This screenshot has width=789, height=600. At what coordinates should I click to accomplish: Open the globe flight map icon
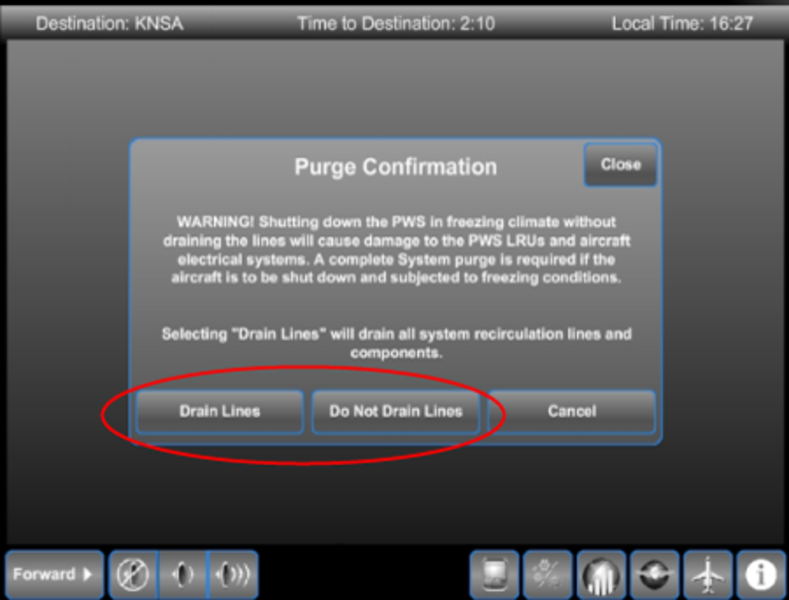tap(655, 574)
